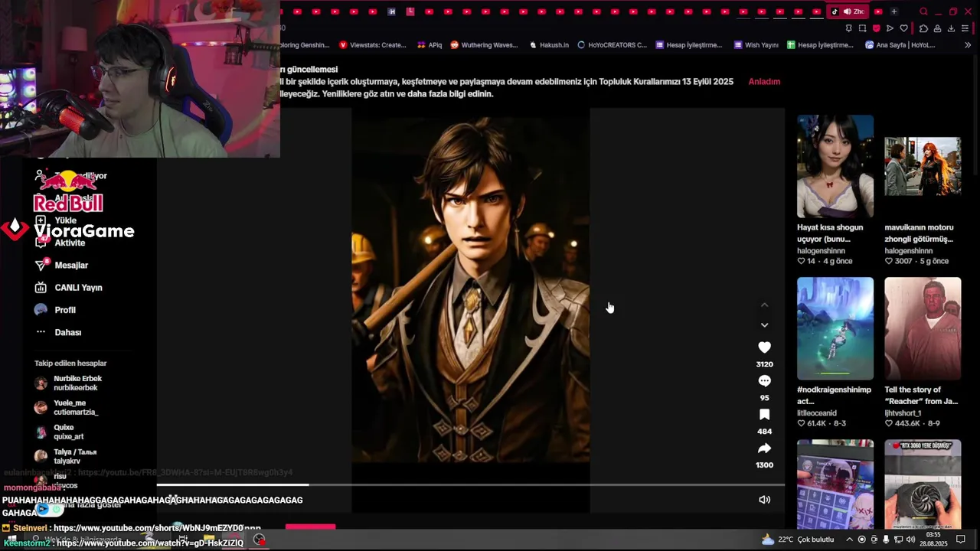Go to next video with down arrow
The height and width of the screenshot is (551, 980).
point(764,325)
